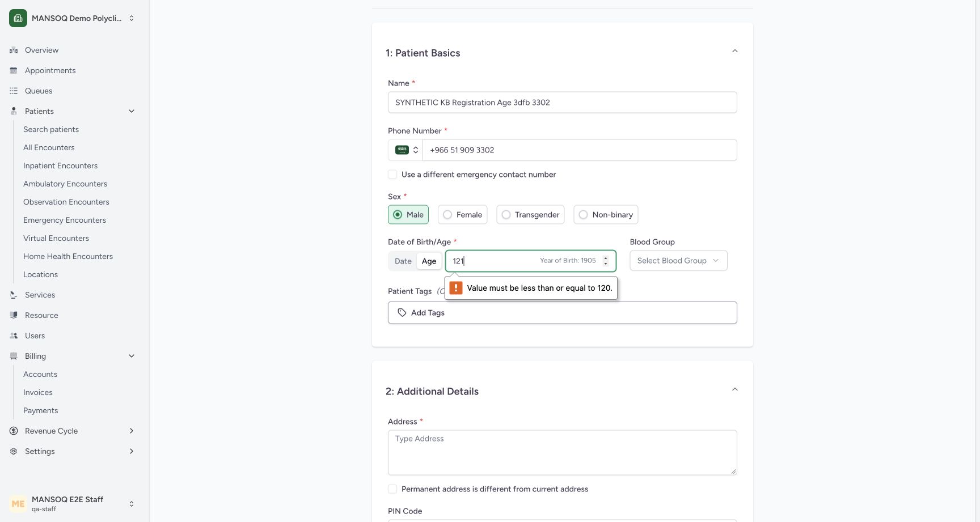Image resolution: width=980 pixels, height=522 pixels.
Task: Go to Locations under Patients
Action: [40, 274]
